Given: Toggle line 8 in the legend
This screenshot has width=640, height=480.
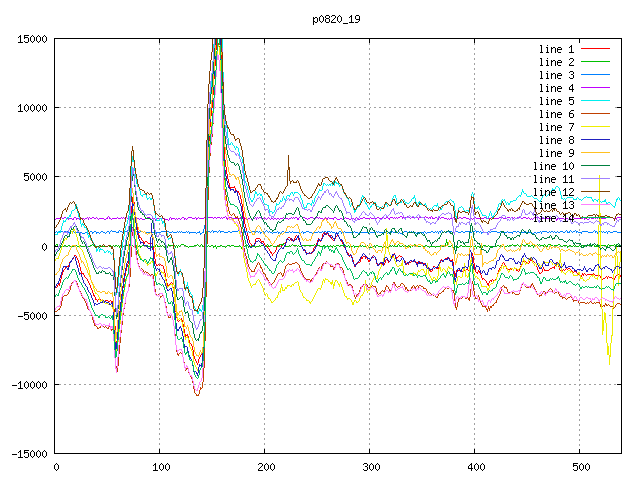Looking at the screenshot, I should tap(556, 140).
